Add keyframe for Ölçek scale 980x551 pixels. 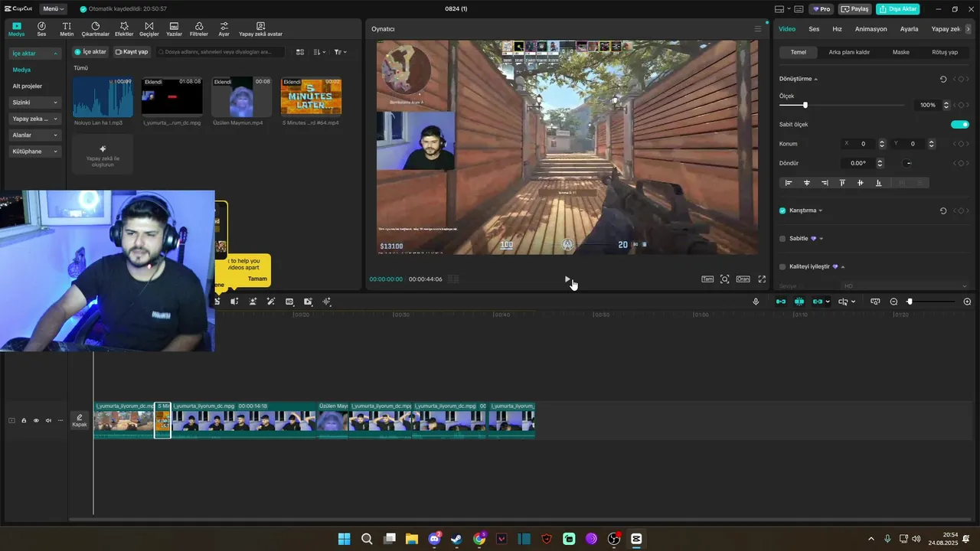961,105
